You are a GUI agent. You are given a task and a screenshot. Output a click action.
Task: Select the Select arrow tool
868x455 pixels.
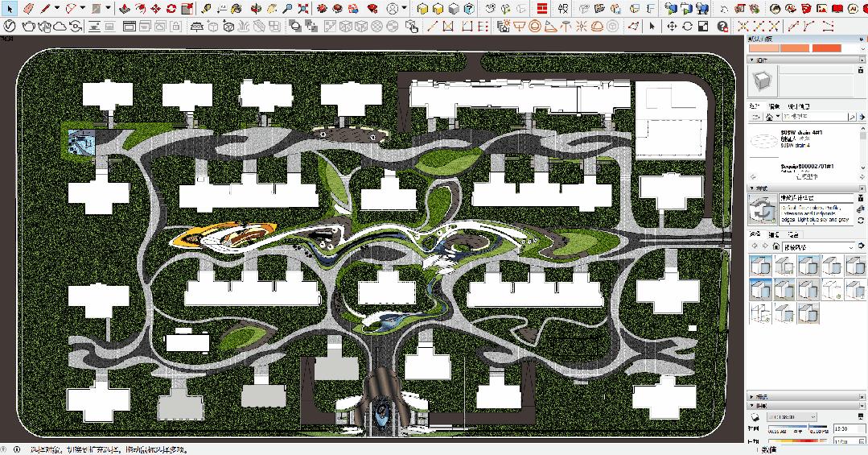pyautogui.click(x=10, y=8)
